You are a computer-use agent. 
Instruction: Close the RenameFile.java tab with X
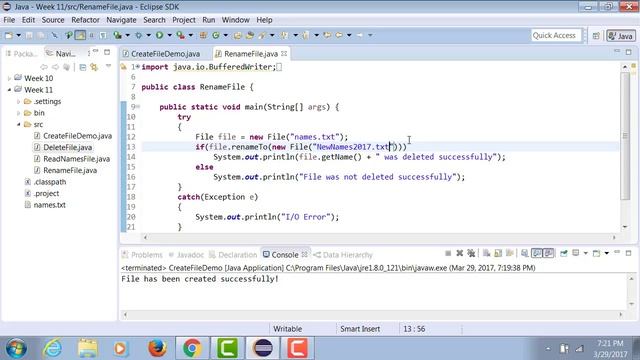pos(284,53)
